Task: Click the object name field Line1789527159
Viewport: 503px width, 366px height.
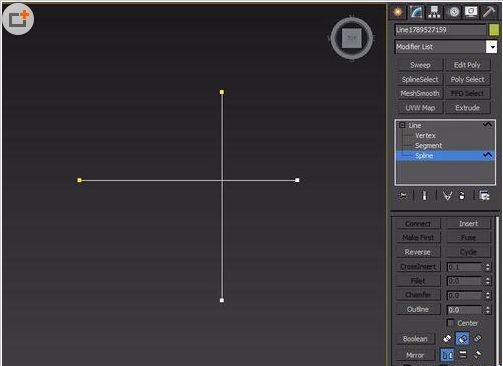Action: [440, 30]
